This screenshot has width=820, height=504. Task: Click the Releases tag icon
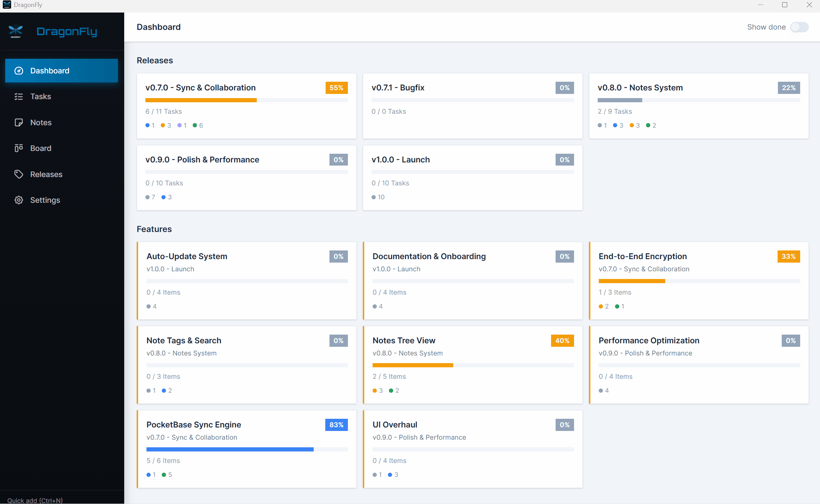[x=19, y=174]
